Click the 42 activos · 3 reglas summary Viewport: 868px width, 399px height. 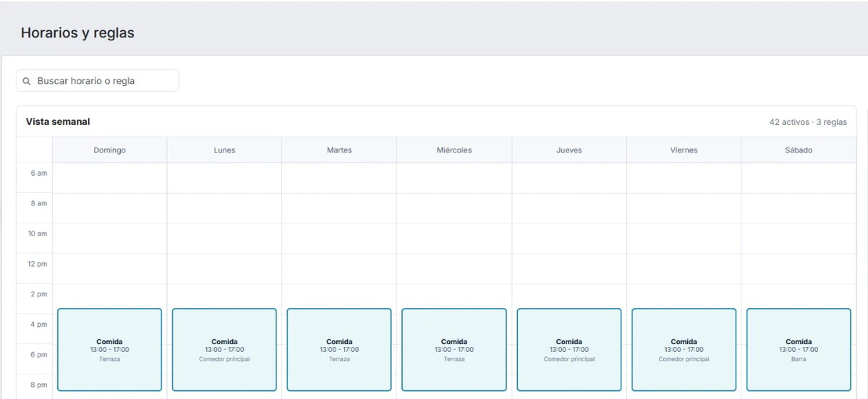tap(808, 122)
